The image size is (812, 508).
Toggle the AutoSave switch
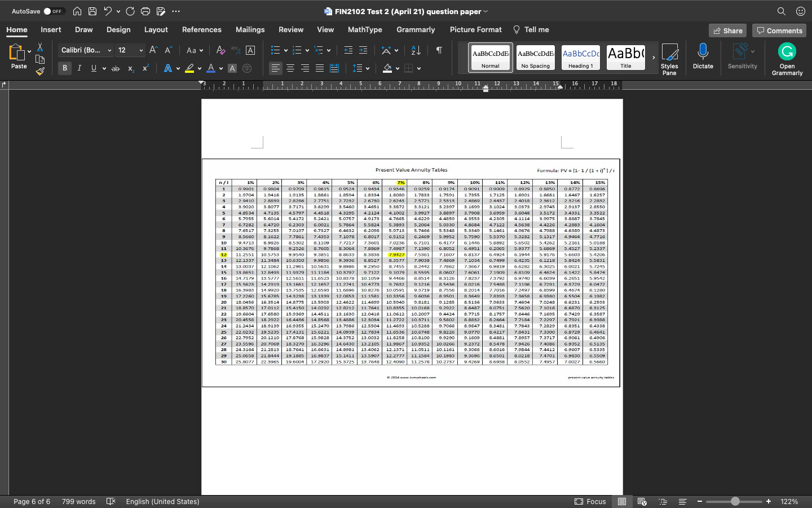pyautogui.click(x=54, y=11)
